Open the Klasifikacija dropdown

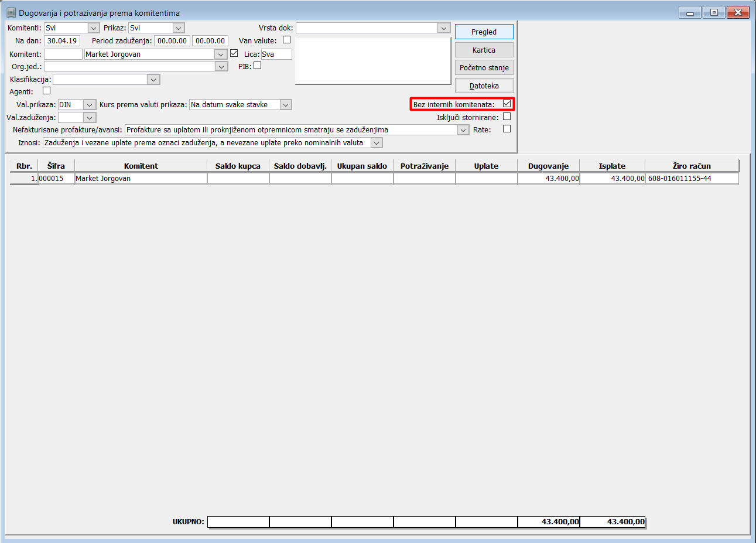click(x=153, y=79)
